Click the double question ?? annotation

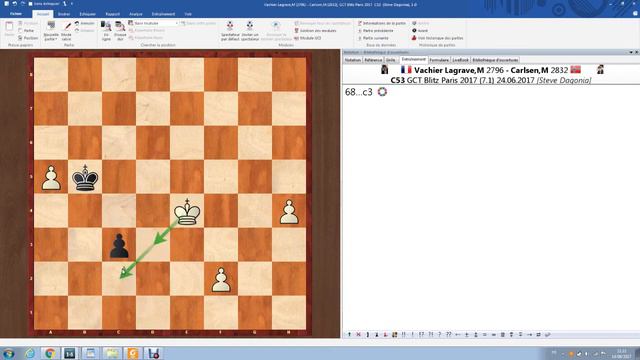click(449, 335)
